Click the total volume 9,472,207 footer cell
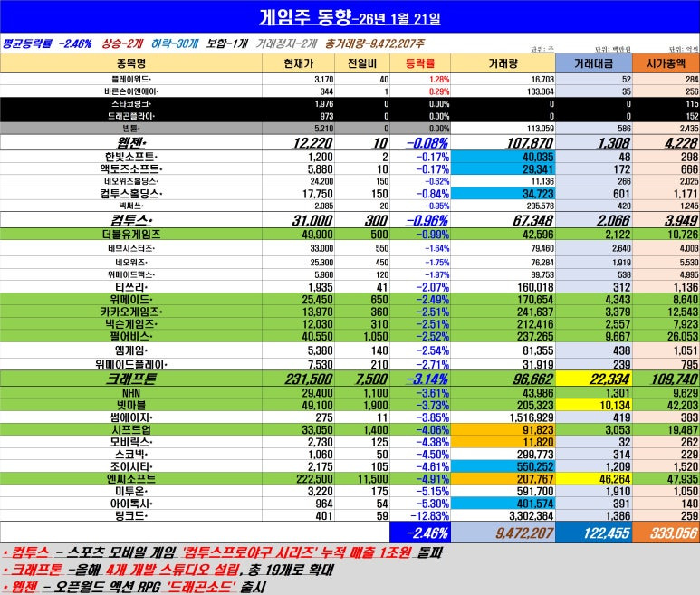The width and height of the screenshot is (700, 595). (503, 533)
